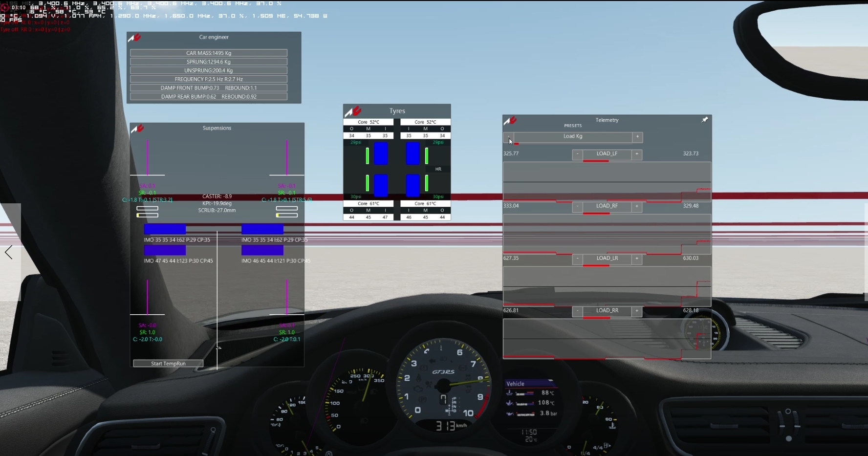
Task: Click the Telemetry window title
Action: (607, 120)
